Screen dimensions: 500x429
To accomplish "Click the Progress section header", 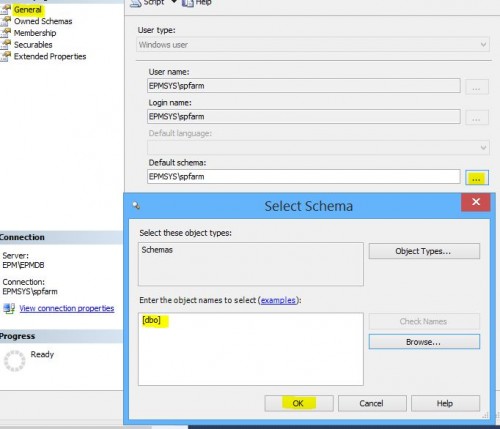I will (61, 336).
